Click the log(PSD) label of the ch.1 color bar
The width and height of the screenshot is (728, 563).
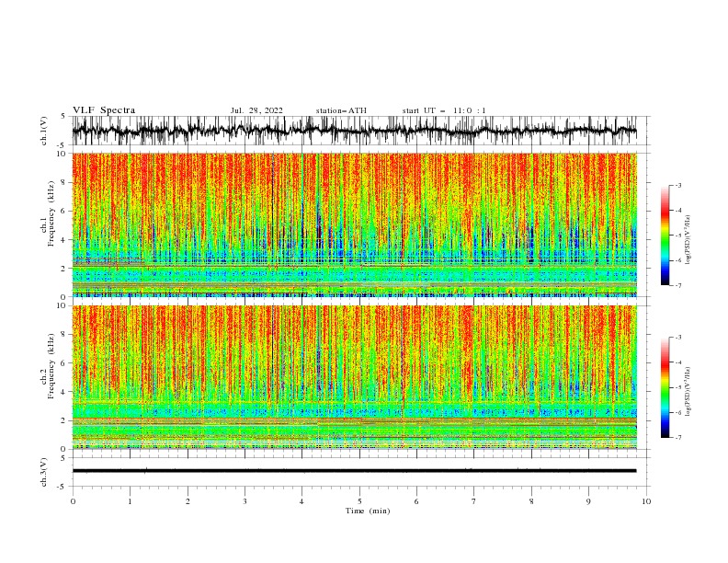tap(688, 240)
